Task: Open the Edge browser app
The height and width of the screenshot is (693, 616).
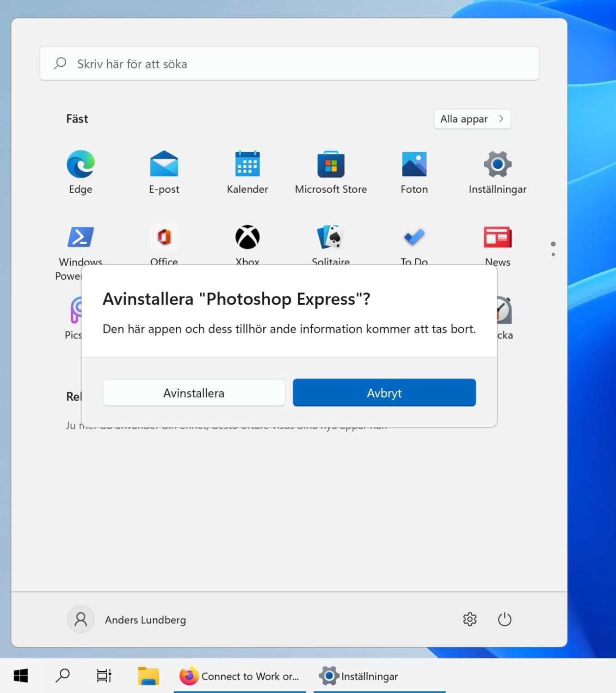Action: (x=80, y=172)
